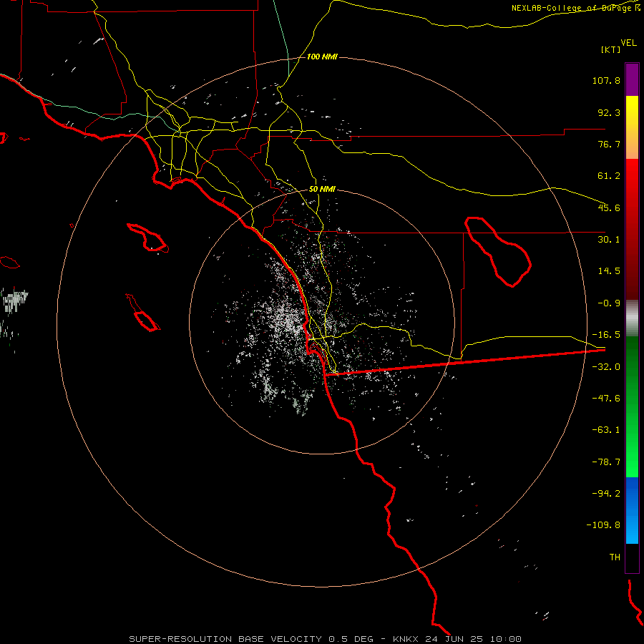Click the VEL legend title
The width and height of the screenshot is (644, 644).
[x=628, y=43]
